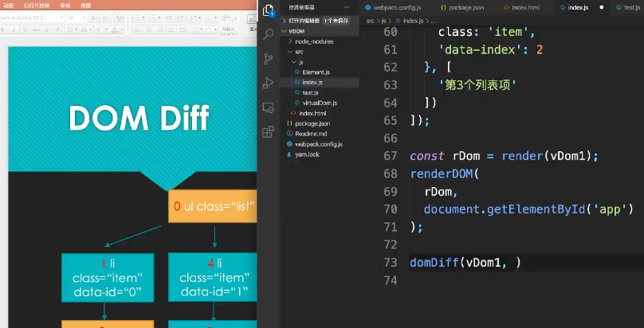
Task: Decrease the list indent level in PowerPoint
Action: (x=168, y=18)
